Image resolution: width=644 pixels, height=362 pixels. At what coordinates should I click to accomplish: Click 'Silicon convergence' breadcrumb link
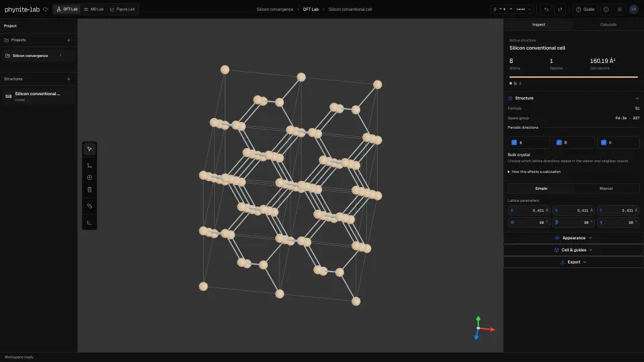(275, 9)
